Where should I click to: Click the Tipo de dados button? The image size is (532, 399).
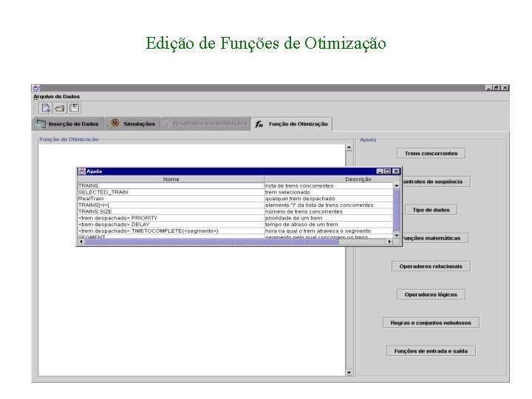pos(431,210)
